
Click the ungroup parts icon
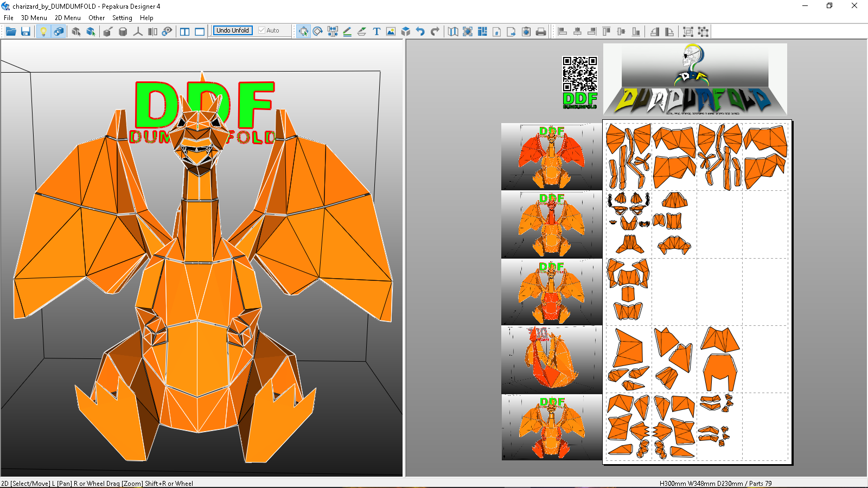pyautogui.click(x=703, y=31)
